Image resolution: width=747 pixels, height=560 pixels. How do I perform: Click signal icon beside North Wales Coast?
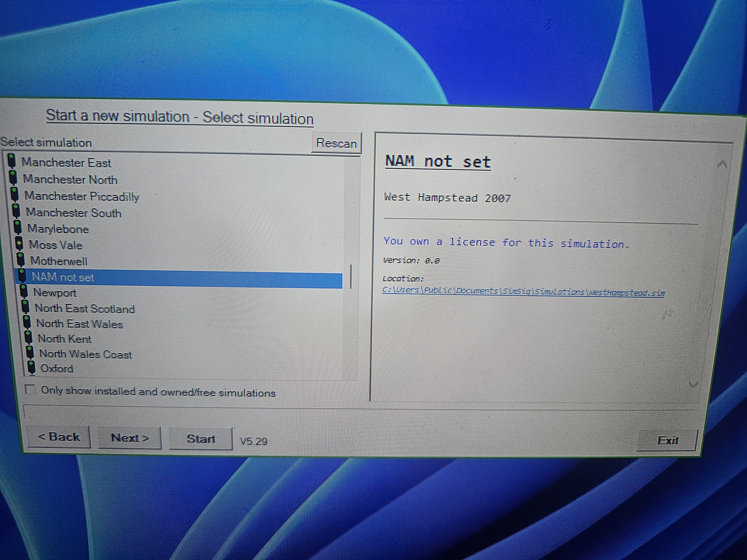tap(30, 352)
